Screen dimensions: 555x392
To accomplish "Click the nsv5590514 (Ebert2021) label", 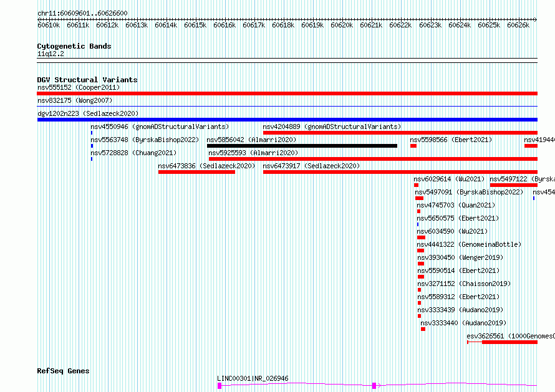I will click(458, 270).
